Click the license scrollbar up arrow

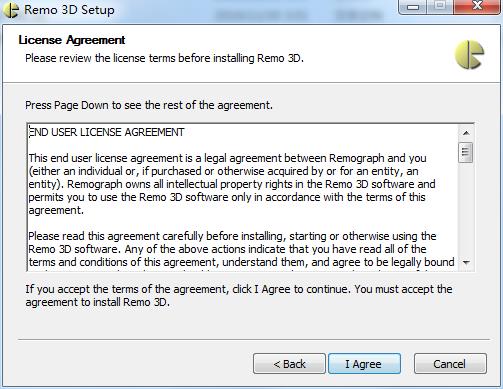[x=466, y=133]
